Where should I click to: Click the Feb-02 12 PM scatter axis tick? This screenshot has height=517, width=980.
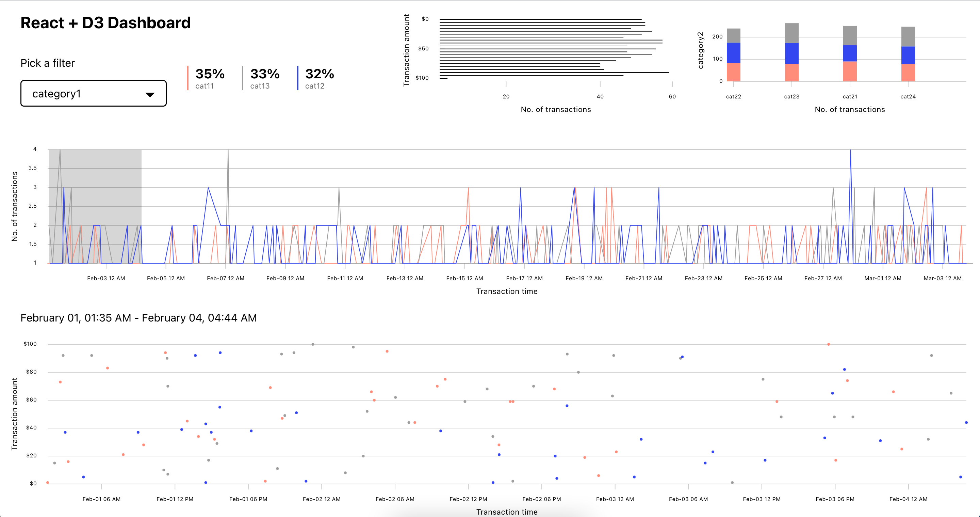[468, 498]
